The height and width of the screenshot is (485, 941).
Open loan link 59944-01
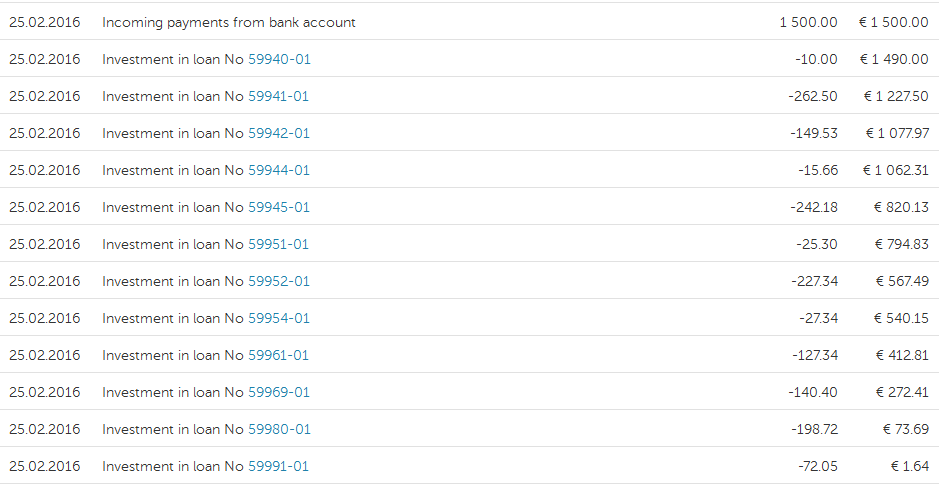[279, 170]
